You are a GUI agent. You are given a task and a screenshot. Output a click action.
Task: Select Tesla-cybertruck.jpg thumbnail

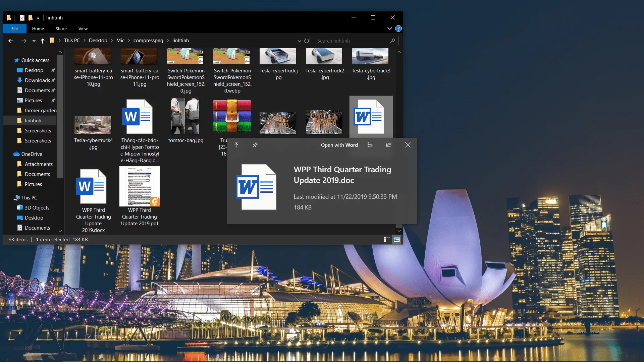(278, 56)
